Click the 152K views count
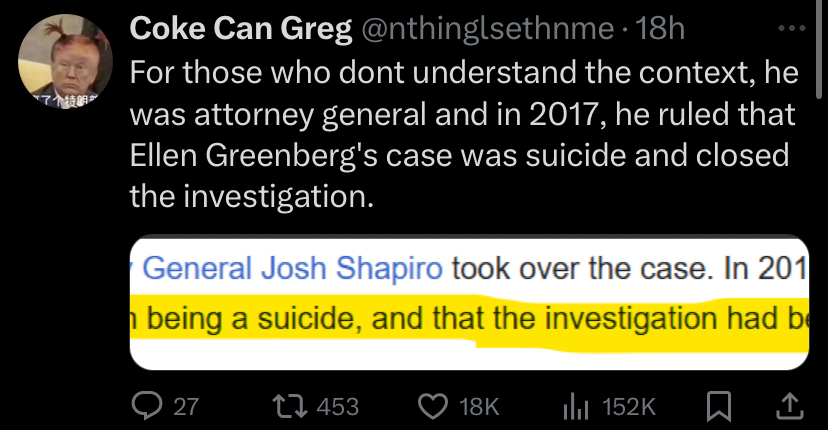 point(628,407)
